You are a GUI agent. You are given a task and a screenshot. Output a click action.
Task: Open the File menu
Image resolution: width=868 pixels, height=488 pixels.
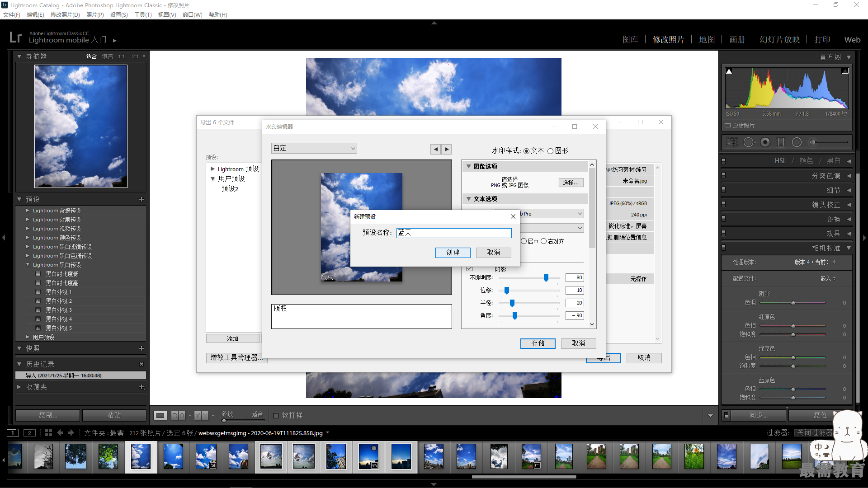12,15
